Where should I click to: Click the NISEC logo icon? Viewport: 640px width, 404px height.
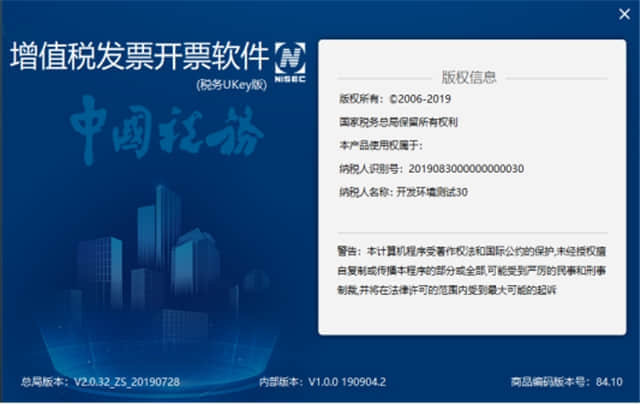click(290, 62)
